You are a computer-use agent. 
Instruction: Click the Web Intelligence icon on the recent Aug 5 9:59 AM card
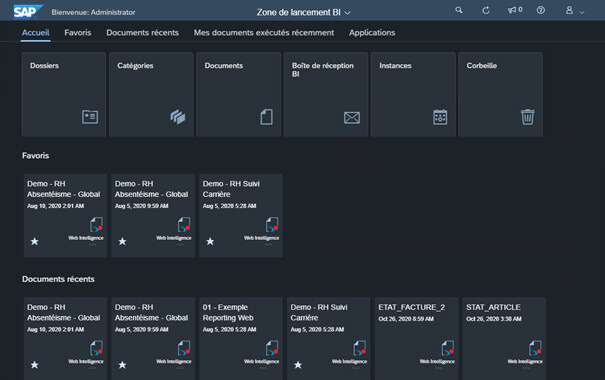click(184, 348)
